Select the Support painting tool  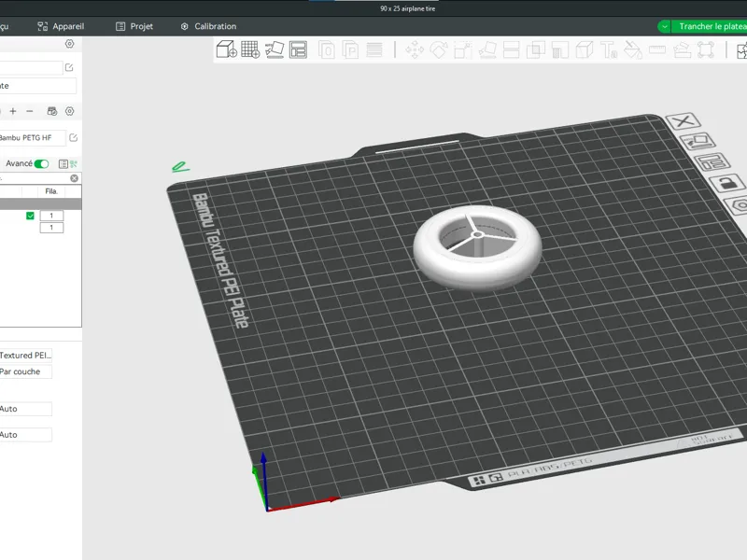560,49
